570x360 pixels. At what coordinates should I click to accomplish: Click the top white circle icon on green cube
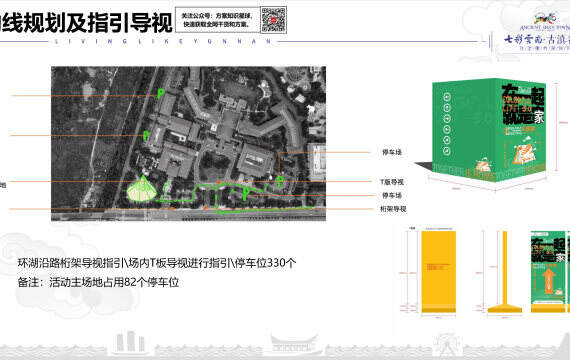(447, 97)
